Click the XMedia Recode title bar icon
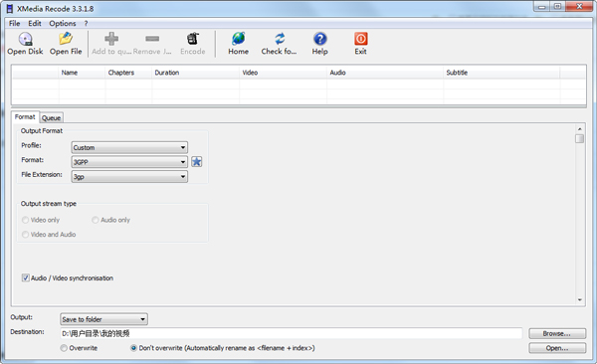The height and width of the screenshot is (364, 597). click(x=10, y=8)
